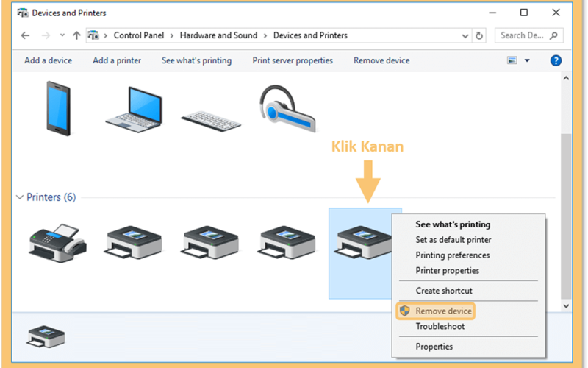Collapse the Printers (6) group
The image size is (588, 368).
20,197
